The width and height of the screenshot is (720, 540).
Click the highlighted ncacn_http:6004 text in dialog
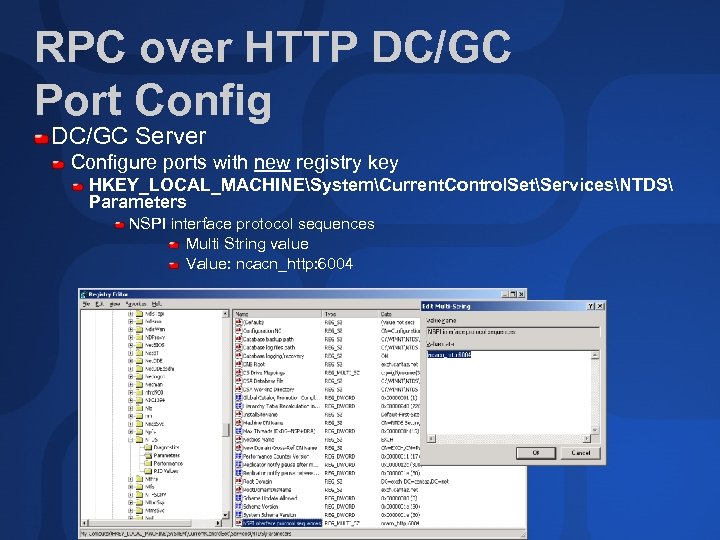[449, 355]
